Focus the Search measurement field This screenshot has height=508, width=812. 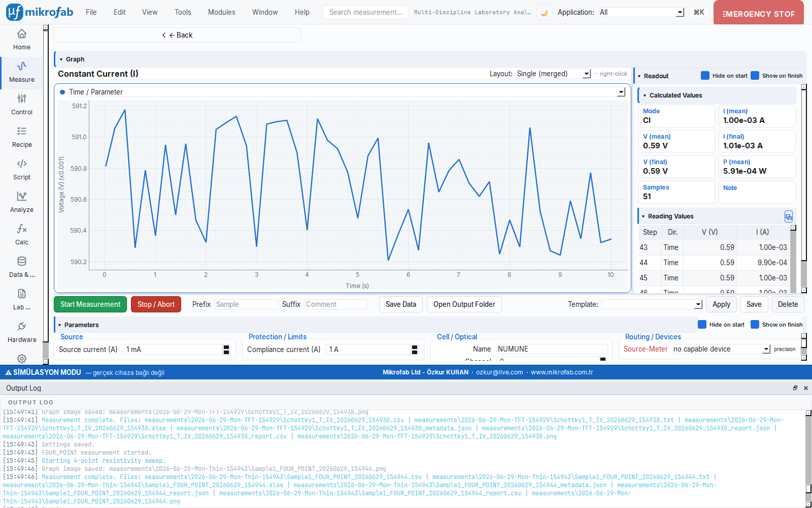point(365,12)
